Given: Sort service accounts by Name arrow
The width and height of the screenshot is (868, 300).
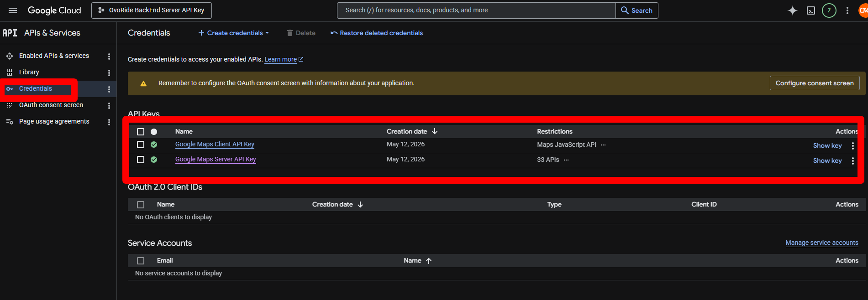Looking at the screenshot, I should 429,261.
